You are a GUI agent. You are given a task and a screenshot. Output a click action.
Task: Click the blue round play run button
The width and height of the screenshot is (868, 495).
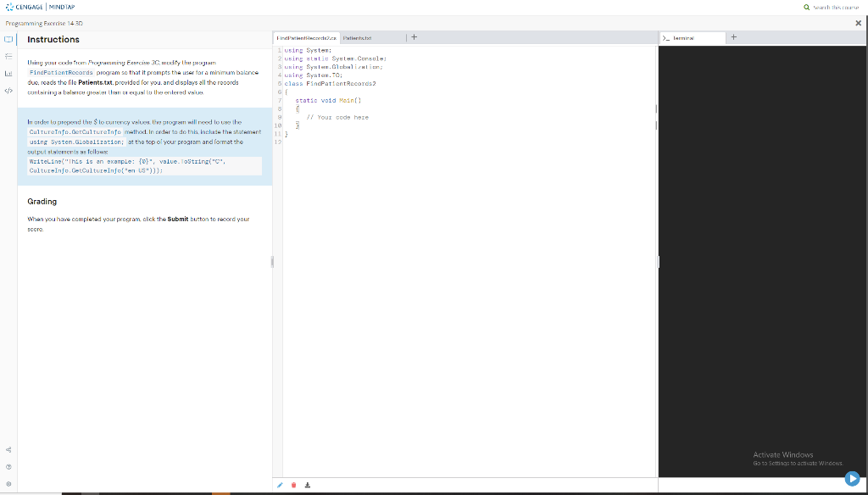pos(852,478)
